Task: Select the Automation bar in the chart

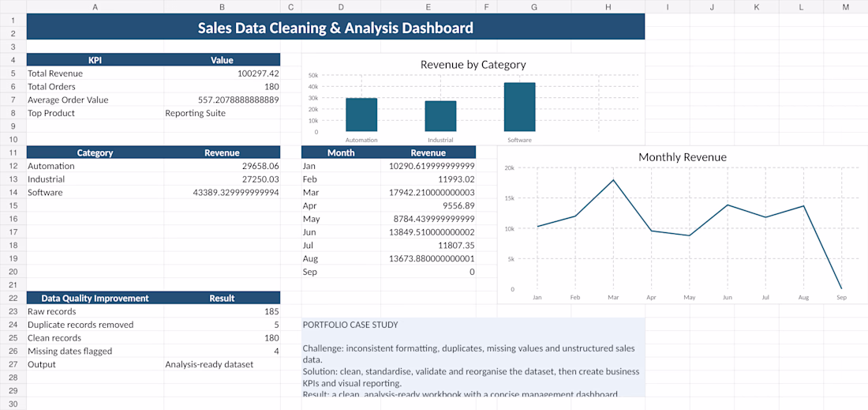Action: (361, 115)
